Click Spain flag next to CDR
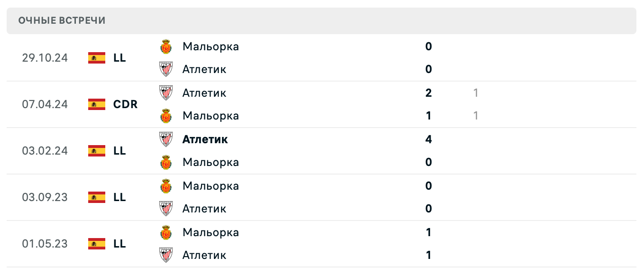This screenshot has height=276, width=644. point(97,104)
